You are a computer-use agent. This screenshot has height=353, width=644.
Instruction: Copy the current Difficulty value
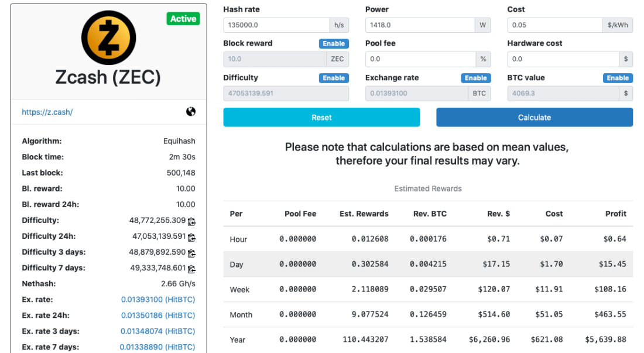coord(191,221)
